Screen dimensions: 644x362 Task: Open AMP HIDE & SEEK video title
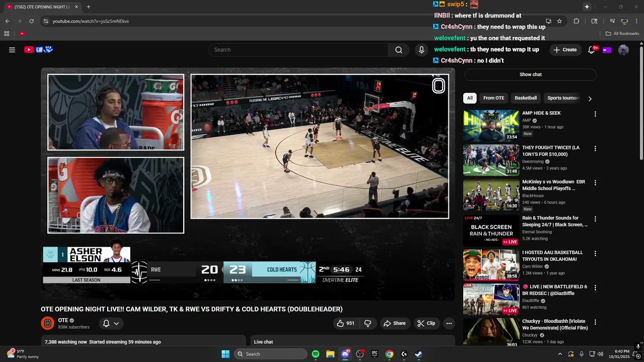coord(541,113)
